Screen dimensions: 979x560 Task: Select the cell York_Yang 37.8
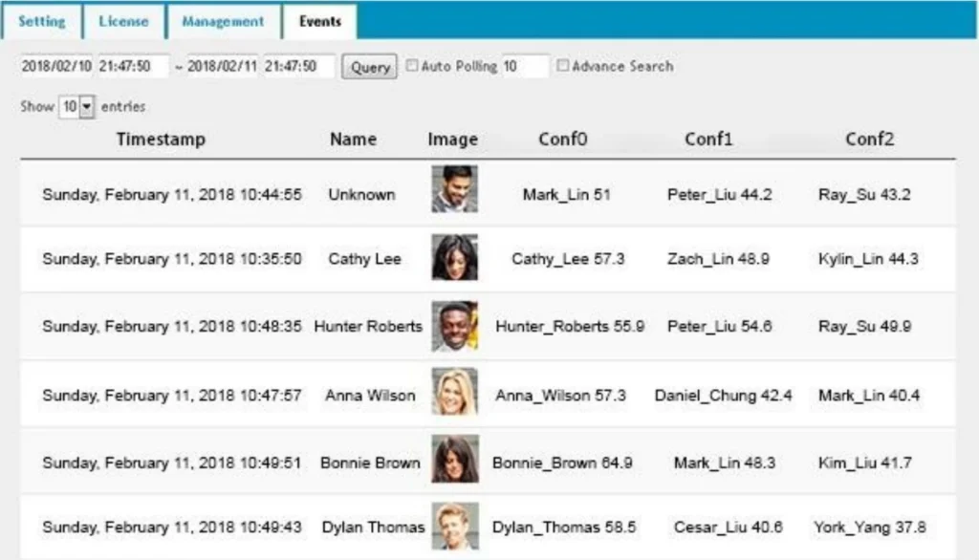coord(870,528)
